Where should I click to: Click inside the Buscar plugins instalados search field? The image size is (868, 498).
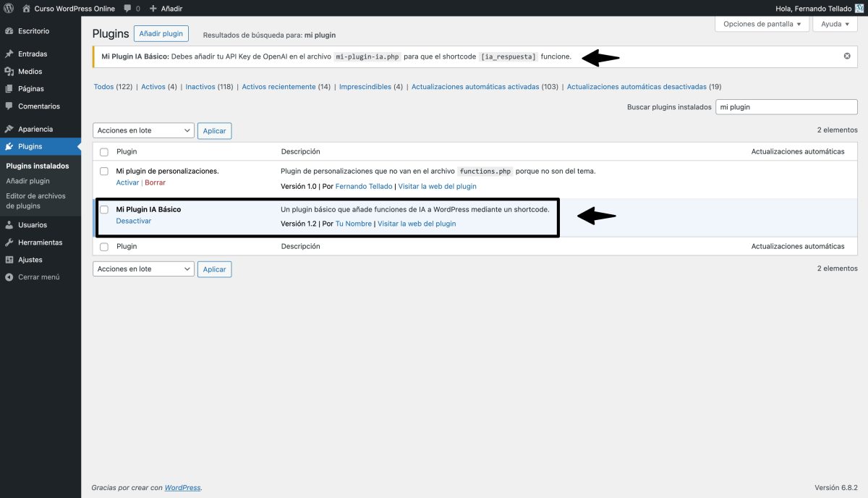click(x=786, y=106)
